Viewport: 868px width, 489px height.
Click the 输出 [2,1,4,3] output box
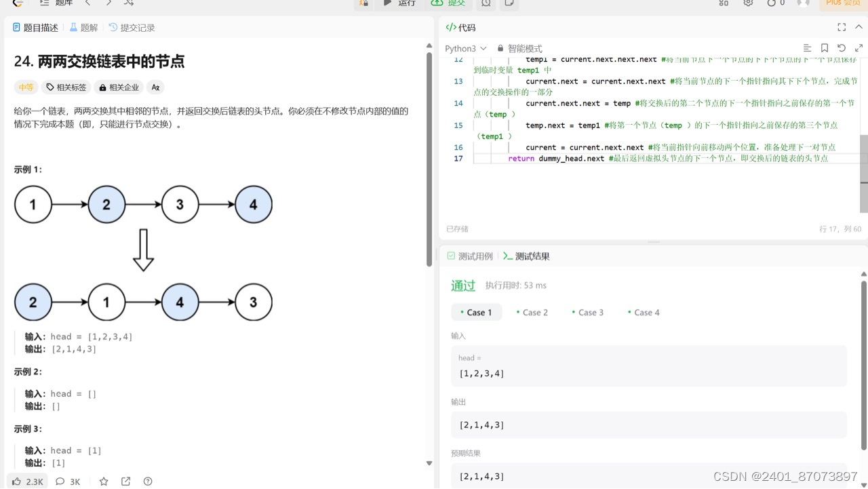click(649, 425)
